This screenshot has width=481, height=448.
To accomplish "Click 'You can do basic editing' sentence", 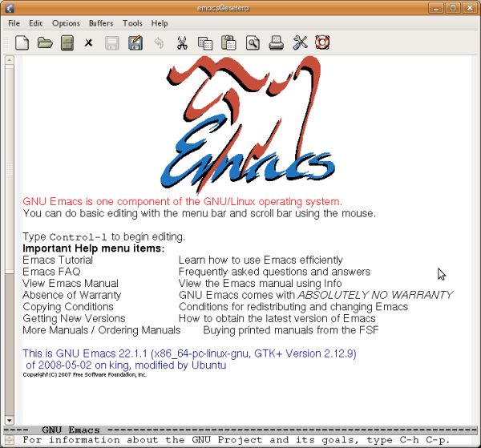I will click(x=199, y=213).
